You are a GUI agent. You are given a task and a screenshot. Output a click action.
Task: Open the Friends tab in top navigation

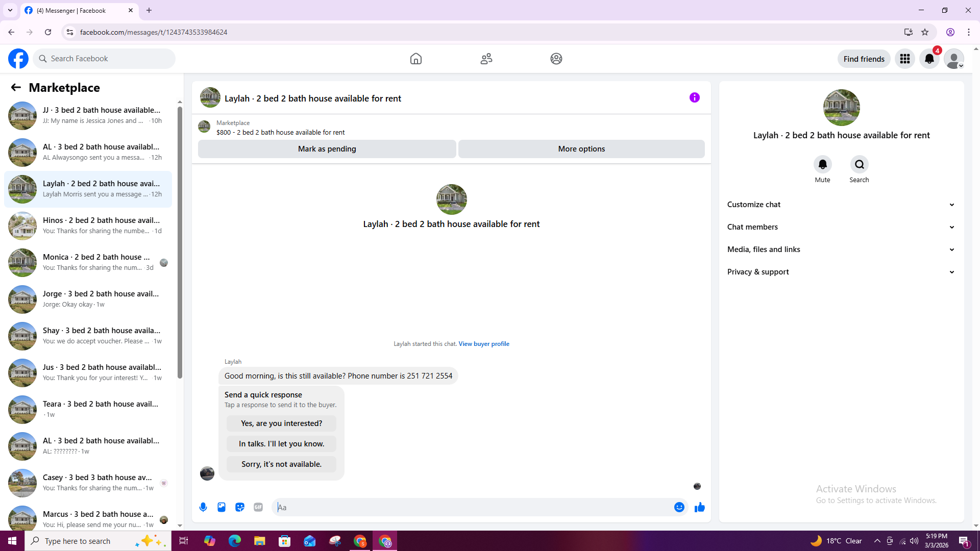[x=486, y=59]
